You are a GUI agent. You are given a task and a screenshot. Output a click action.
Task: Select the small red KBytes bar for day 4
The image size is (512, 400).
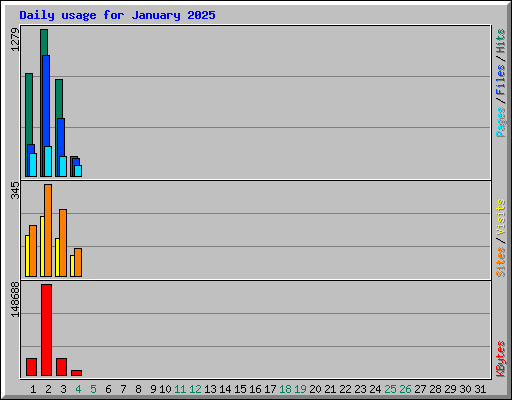(76, 373)
